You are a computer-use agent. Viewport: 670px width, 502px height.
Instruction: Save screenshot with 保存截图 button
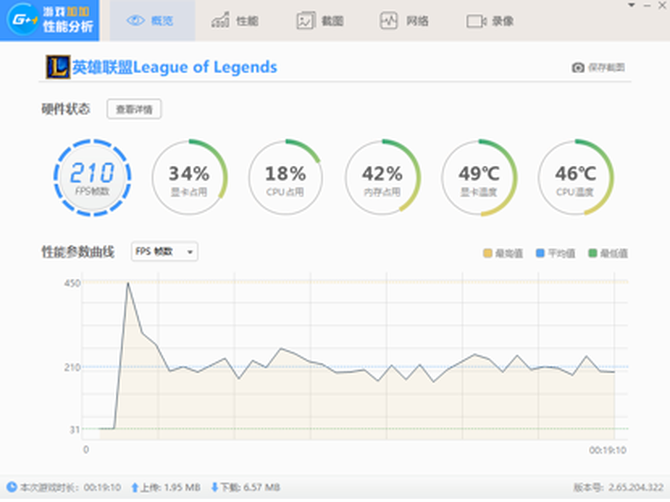pos(598,68)
